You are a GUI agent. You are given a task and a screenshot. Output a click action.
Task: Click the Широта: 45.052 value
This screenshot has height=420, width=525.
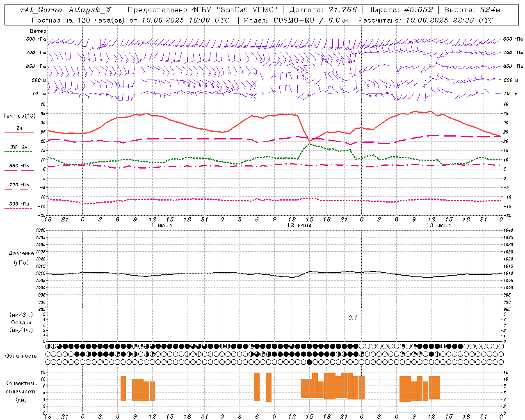click(x=400, y=10)
